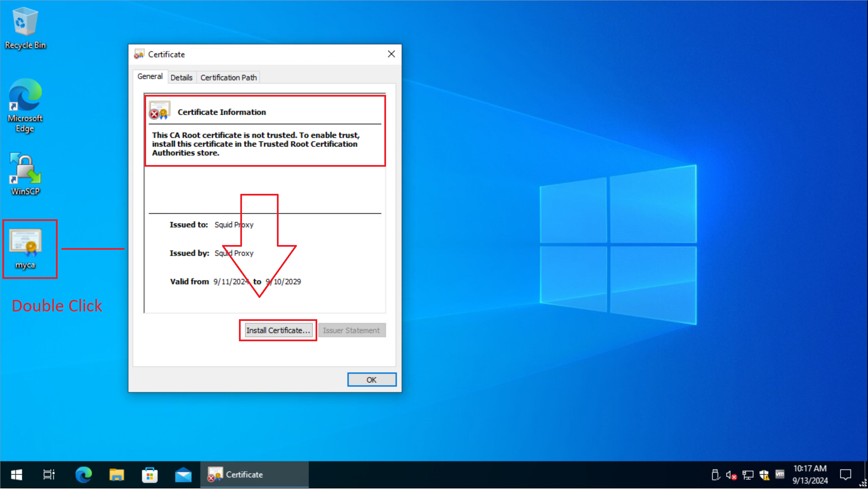The height and width of the screenshot is (489, 868).
Task: Select the 'Issued to: Squid Proxy' text
Action: (x=211, y=225)
